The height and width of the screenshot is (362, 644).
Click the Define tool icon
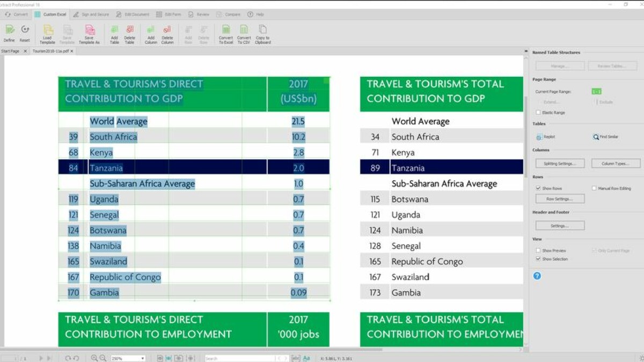[9, 31]
